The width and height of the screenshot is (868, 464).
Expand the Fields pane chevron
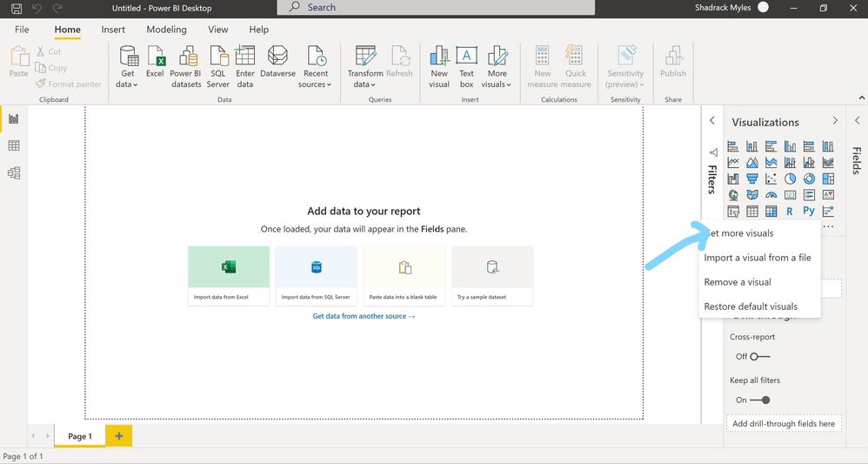[857, 120]
